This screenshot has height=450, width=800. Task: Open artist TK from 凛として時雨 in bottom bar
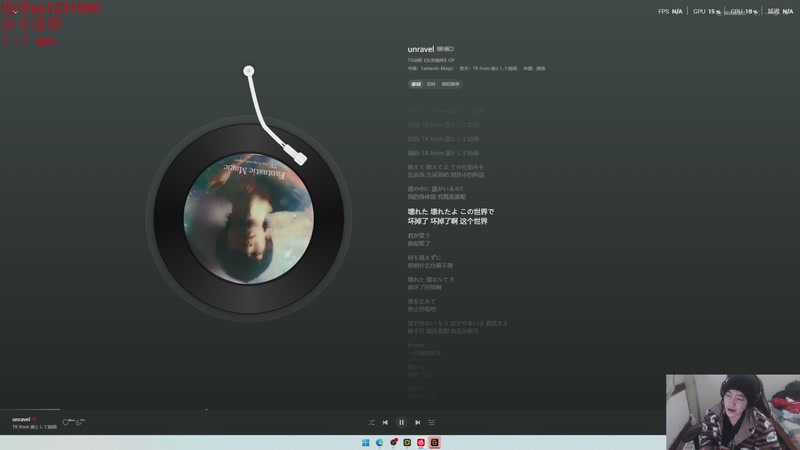pos(34,427)
